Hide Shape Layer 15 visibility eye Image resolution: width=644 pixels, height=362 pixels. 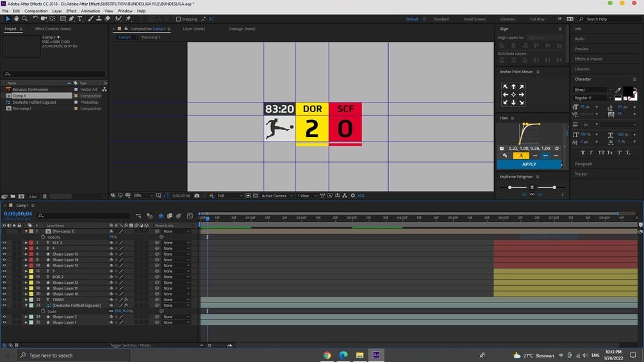coord(4,254)
